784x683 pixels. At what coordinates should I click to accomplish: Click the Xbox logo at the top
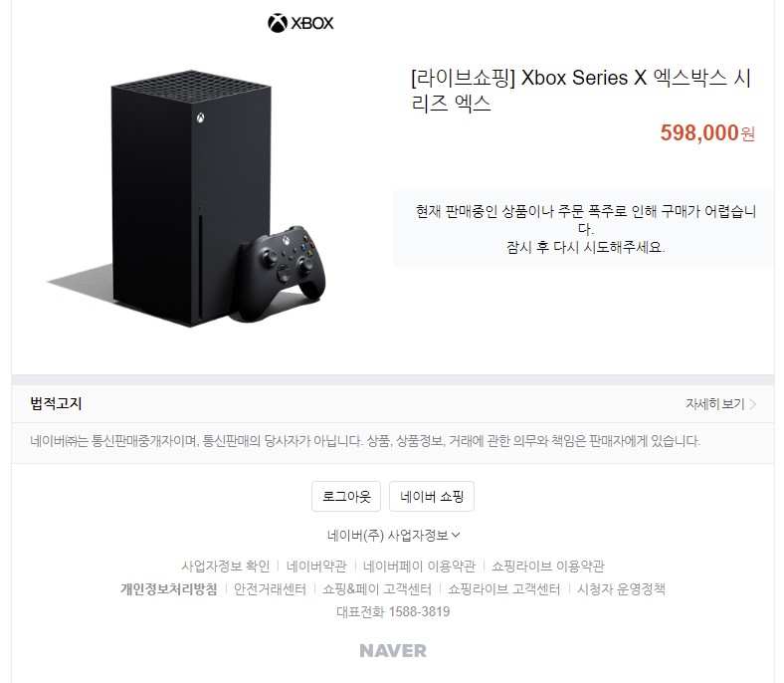pyautogui.click(x=300, y=23)
